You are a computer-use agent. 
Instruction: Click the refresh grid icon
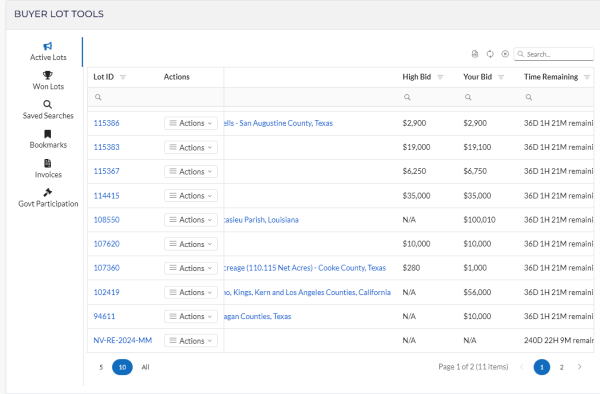point(490,54)
